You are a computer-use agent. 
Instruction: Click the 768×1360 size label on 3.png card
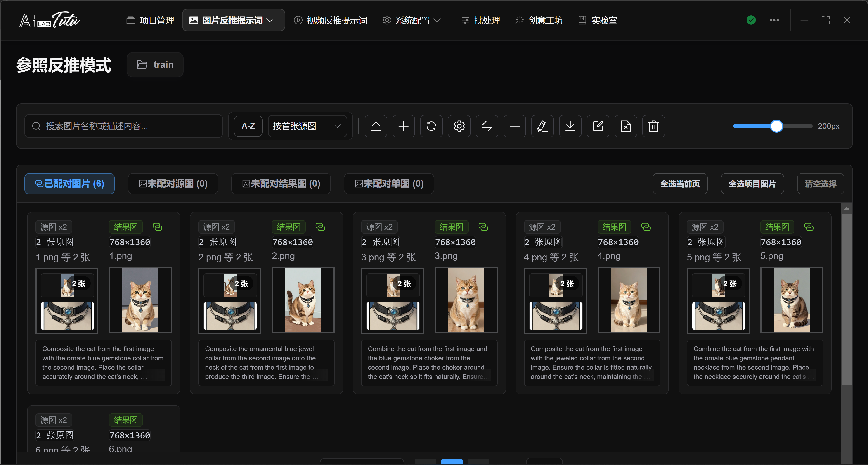455,242
